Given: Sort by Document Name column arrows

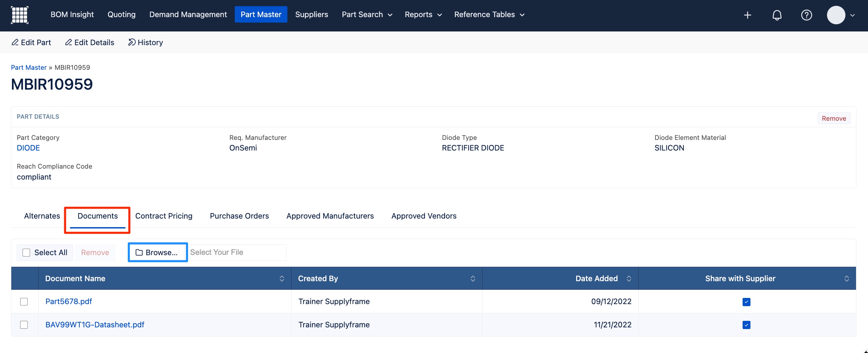Looking at the screenshot, I should click(x=282, y=278).
